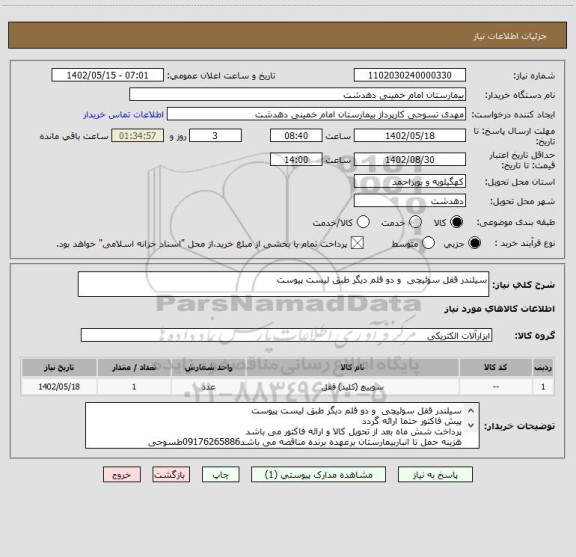Click the بازگشت back button

click(x=171, y=475)
